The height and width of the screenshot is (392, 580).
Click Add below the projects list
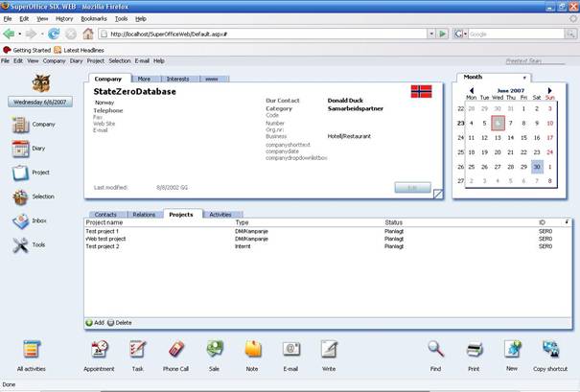click(95, 323)
